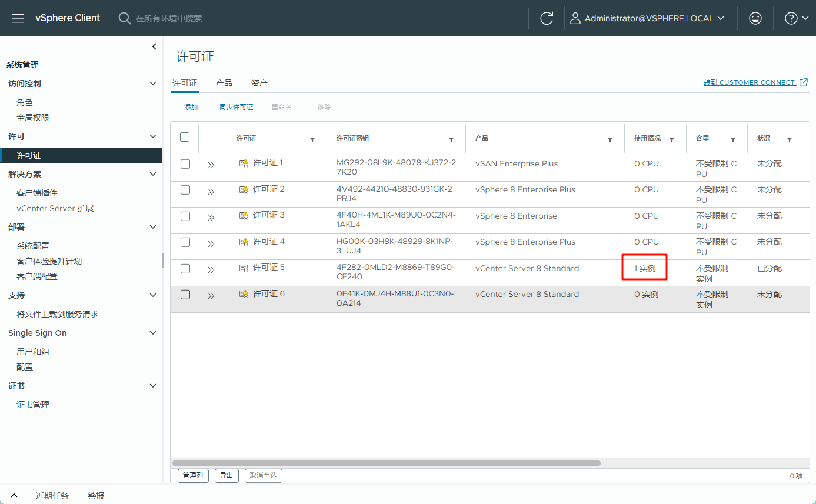The width and height of the screenshot is (816, 504).
Task: Select the checkbox for 许可证 5
Action: 185,269
